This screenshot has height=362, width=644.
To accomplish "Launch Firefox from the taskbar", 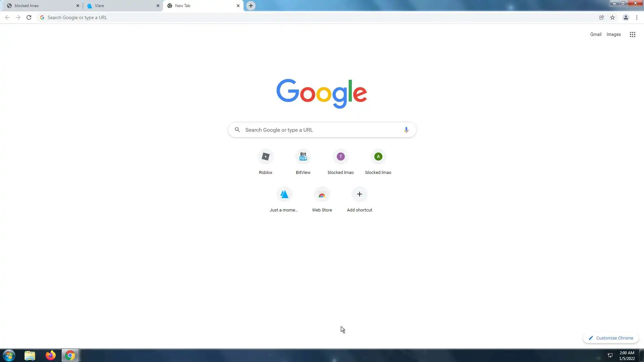I will 51,355.
